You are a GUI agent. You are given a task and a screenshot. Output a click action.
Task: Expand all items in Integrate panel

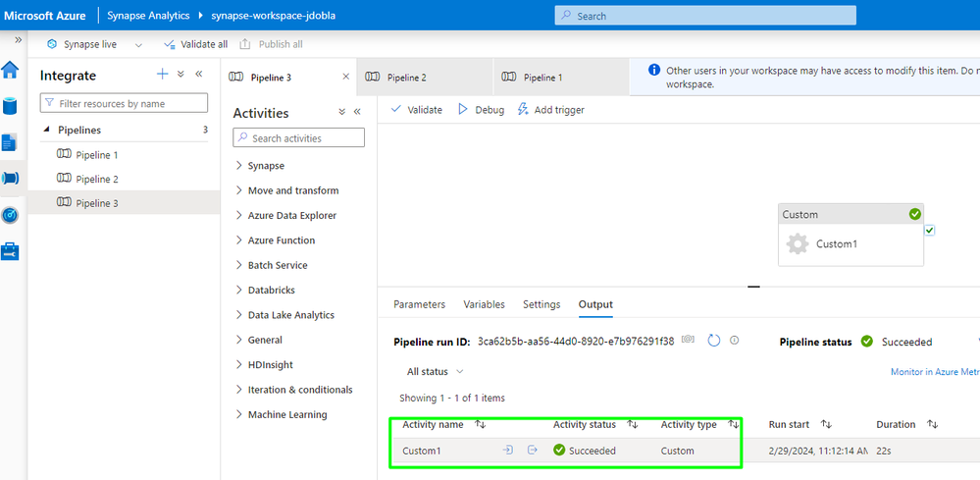pyautogui.click(x=181, y=75)
